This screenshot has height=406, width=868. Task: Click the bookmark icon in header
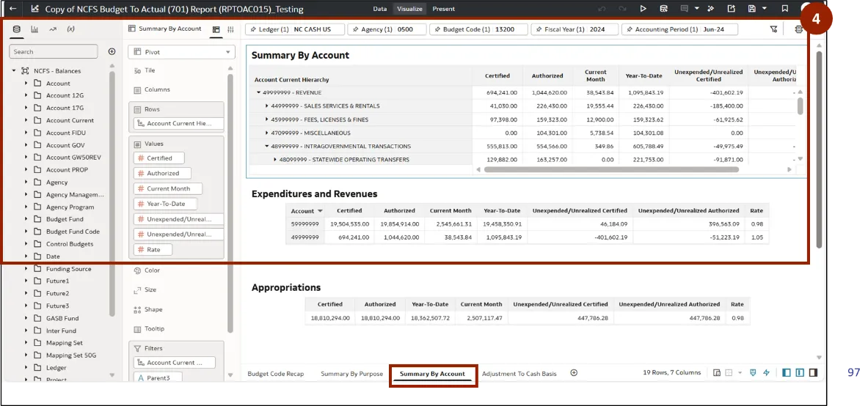pyautogui.click(x=785, y=9)
